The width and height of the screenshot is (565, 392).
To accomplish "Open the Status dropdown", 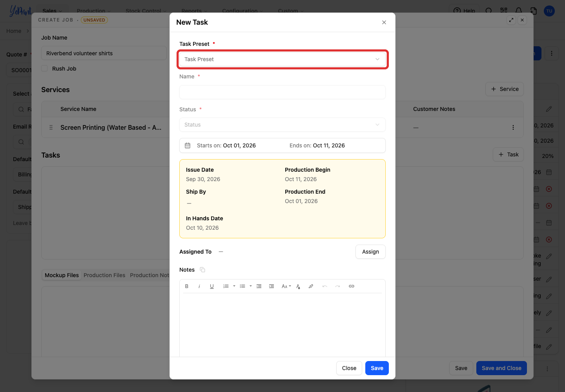I will coord(282,125).
